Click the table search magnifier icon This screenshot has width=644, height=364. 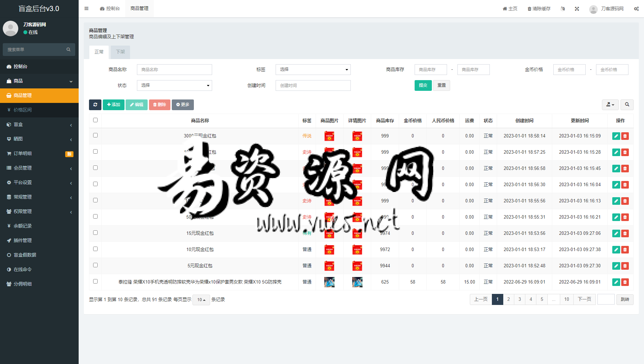click(x=627, y=105)
